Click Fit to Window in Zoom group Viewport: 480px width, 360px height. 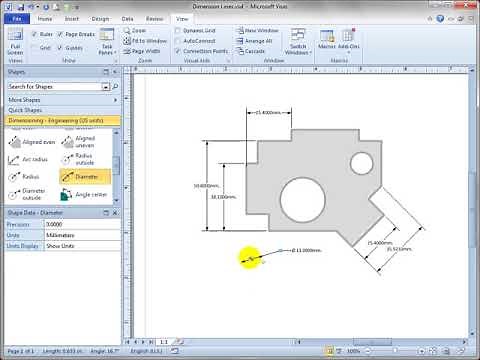pos(145,41)
